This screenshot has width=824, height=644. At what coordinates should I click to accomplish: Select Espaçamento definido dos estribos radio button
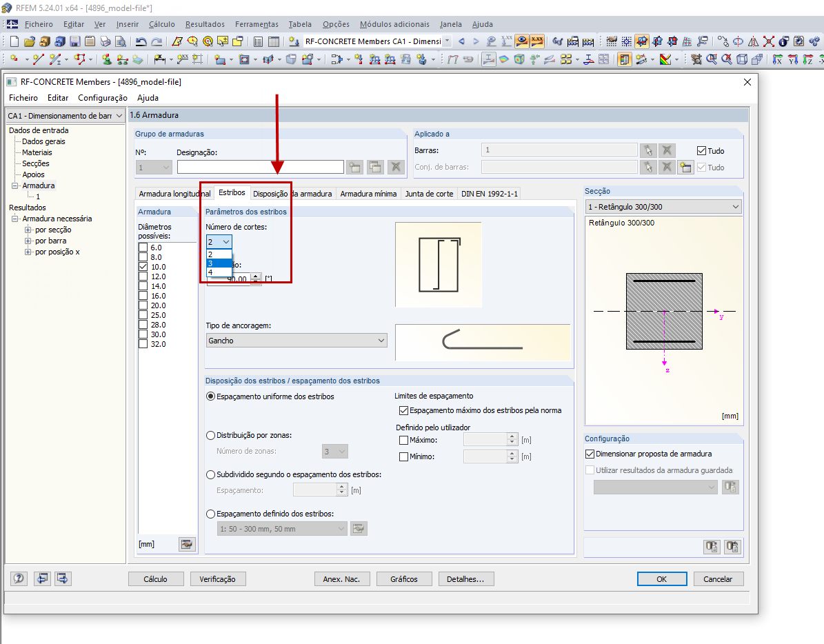(211, 514)
